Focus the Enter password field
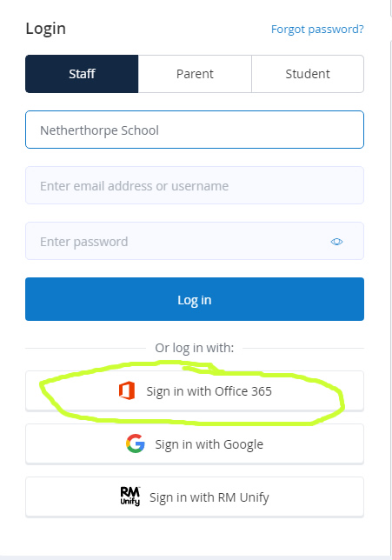The height and width of the screenshot is (560, 392). tap(195, 241)
